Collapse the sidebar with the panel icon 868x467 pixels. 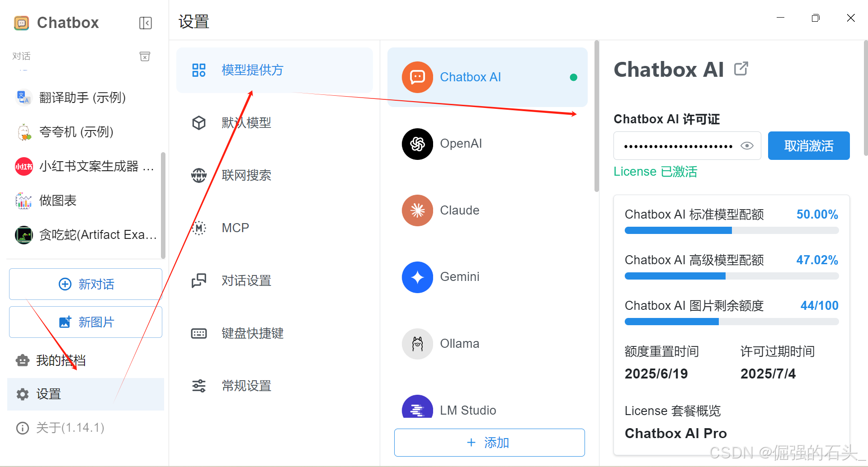click(x=146, y=23)
